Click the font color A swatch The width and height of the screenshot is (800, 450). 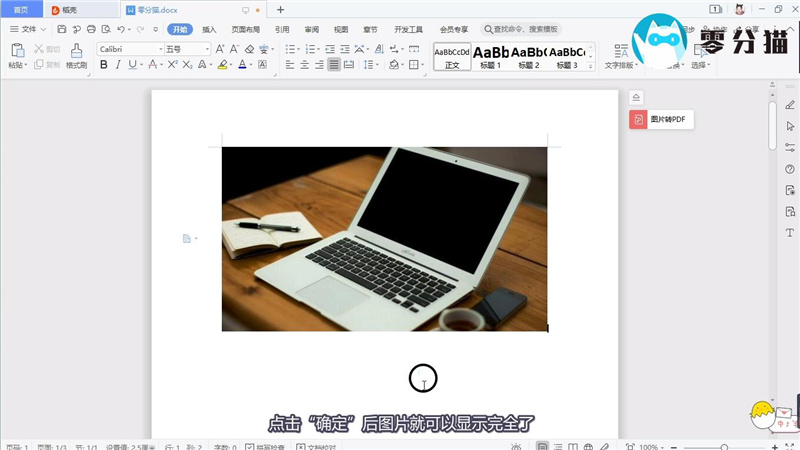242,65
